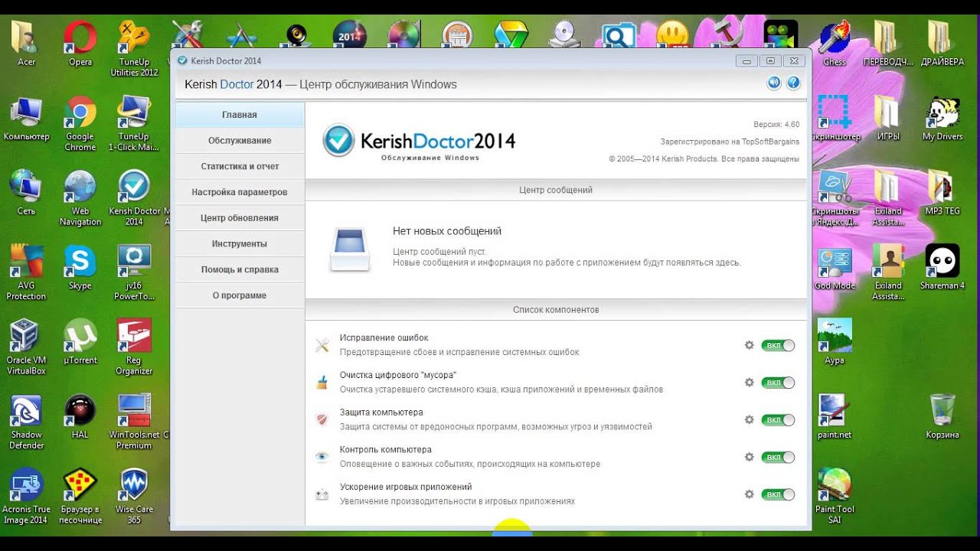This screenshot has height=551, width=980.
Task: Open My Drivers desktop shortcut
Action: click(942, 119)
